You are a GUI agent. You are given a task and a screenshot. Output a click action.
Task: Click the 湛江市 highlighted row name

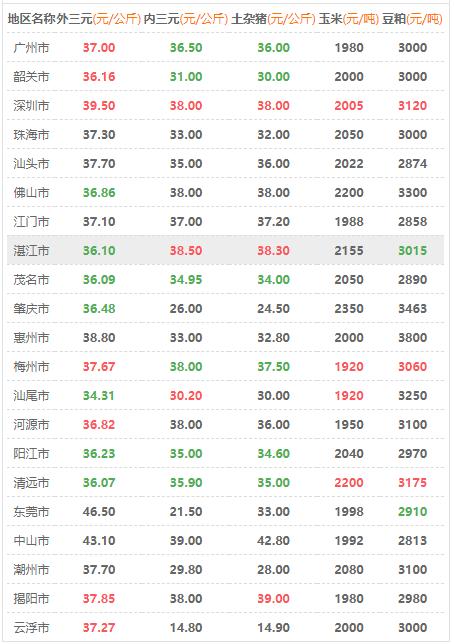pos(31,251)
